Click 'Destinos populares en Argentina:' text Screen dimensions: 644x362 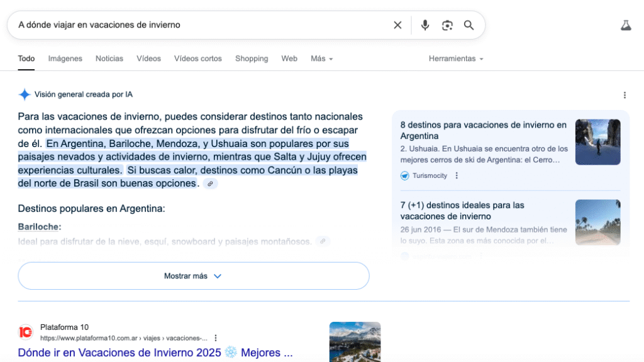(x=91, y=209)
